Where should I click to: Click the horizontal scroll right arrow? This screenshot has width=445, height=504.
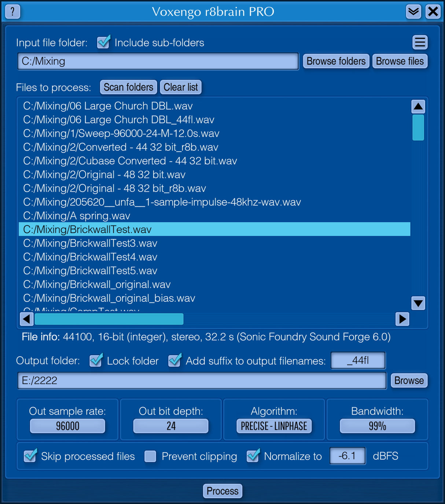(402, 319)
